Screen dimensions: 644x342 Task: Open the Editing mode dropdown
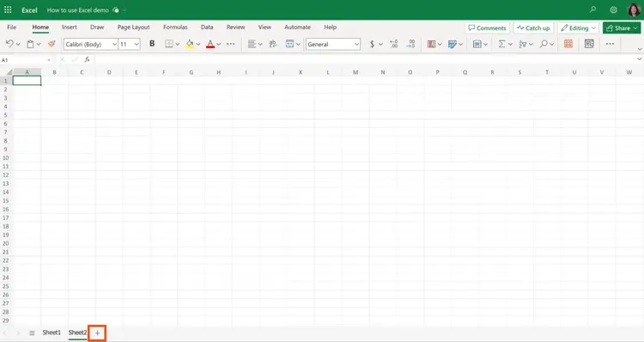(578, 28)
